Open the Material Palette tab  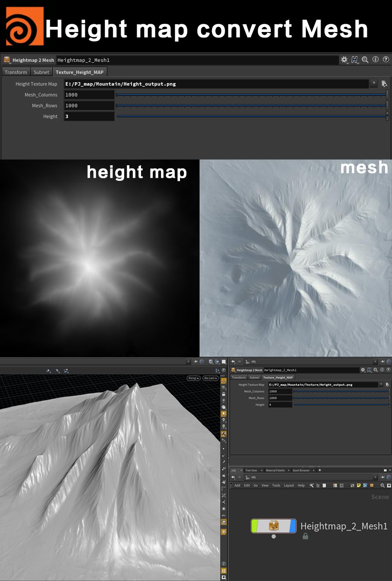(275, 470)
